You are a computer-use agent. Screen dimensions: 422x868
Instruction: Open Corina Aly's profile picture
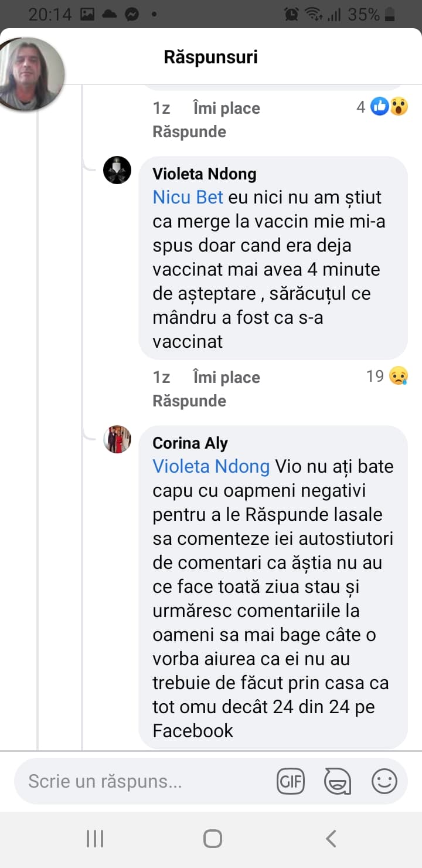[x=117, y=439]
